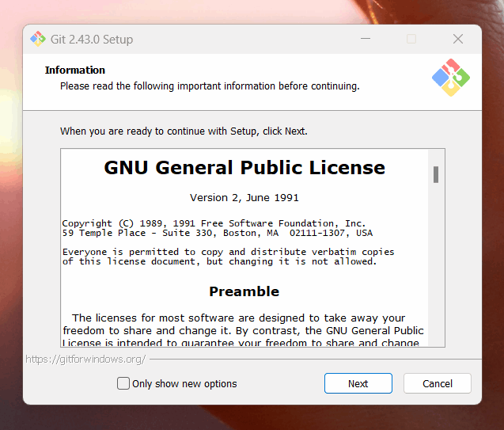
Task: Cancel the Git installation
Action: click(x=437, y=383)
